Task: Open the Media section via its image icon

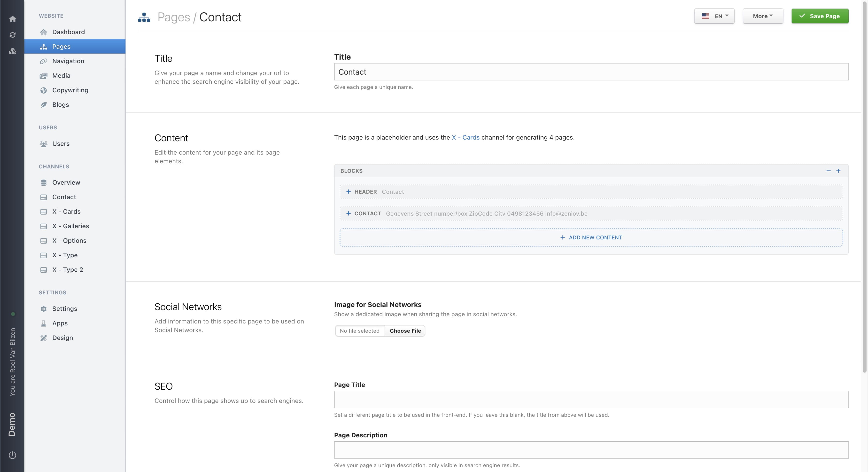Action: tap(43, 76)
